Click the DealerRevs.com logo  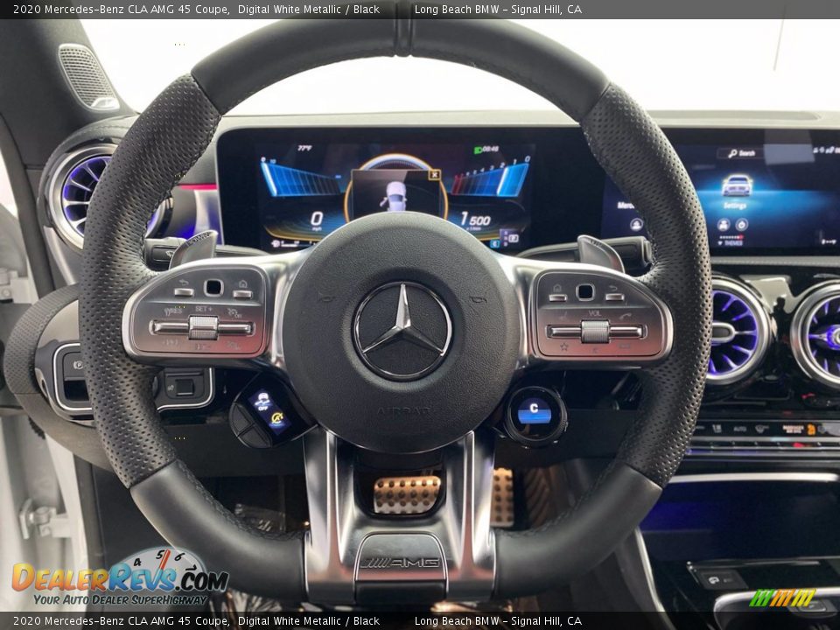[121, 577]
